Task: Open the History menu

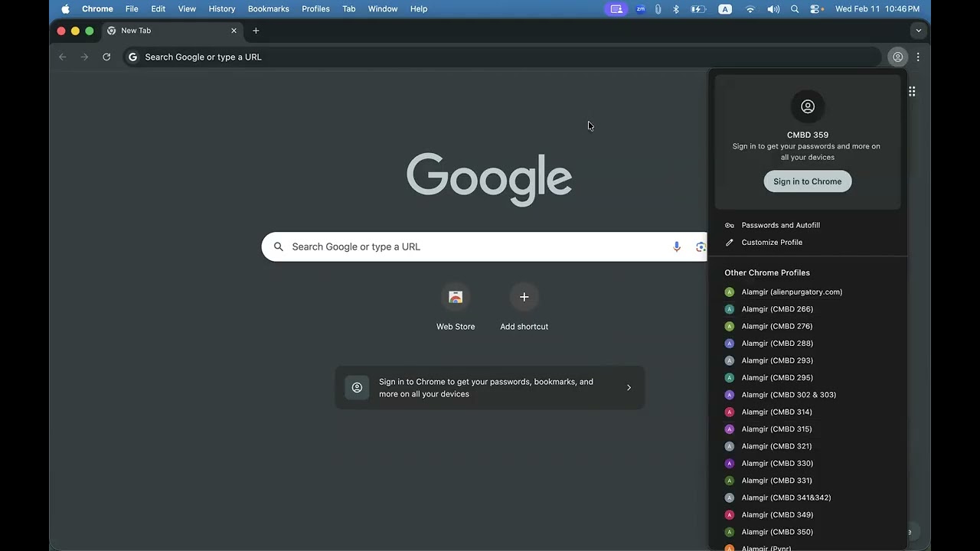Action: tap(222, 8)
